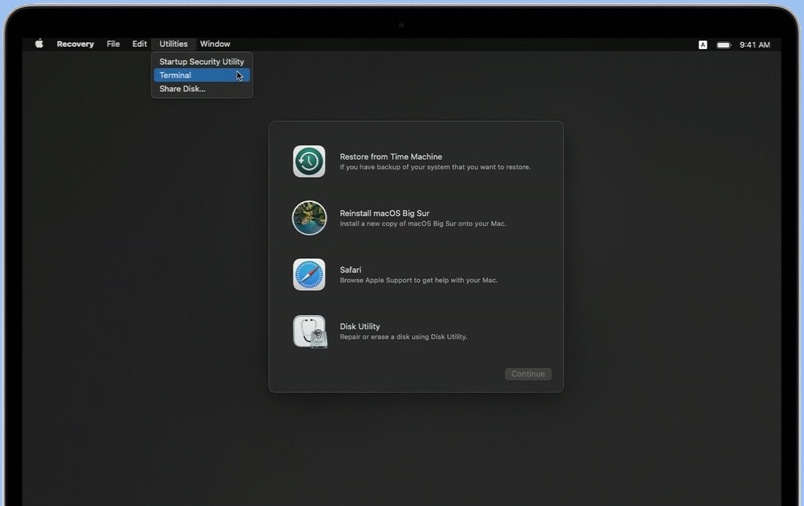Click the battery status icon

pyautogui.click(x=723, y=45)
